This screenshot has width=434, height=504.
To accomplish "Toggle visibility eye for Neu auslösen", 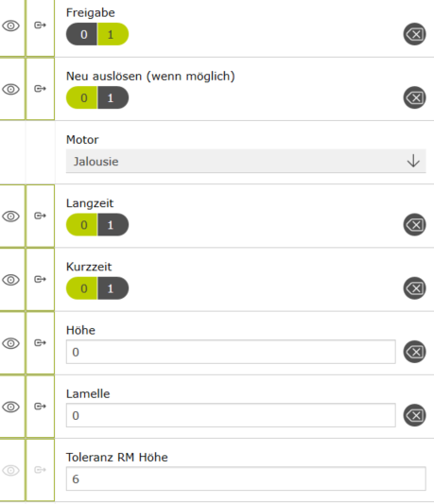I will [11, 89].
